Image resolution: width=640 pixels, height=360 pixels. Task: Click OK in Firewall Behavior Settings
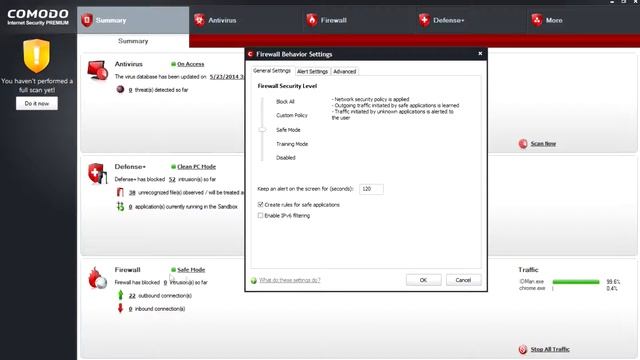coord(423,280)
